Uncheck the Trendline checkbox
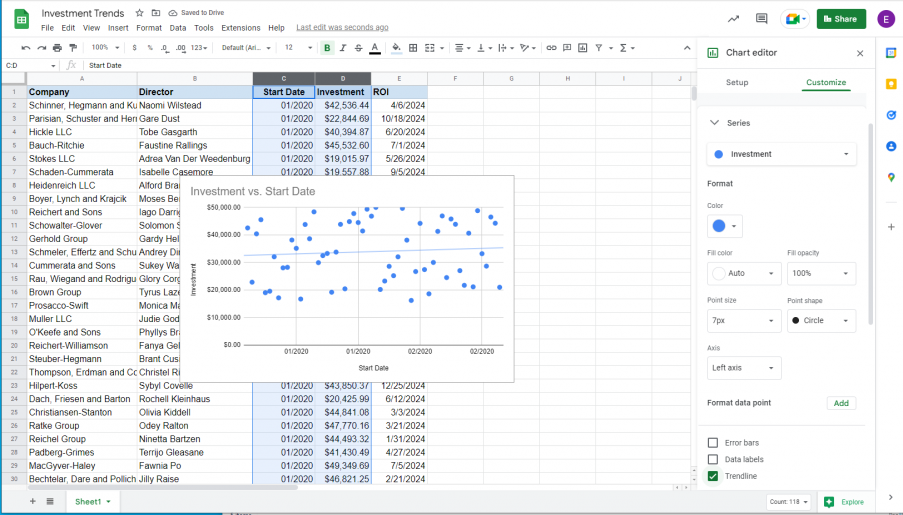Viewport: 903px width, 515px height. (713, 476)
